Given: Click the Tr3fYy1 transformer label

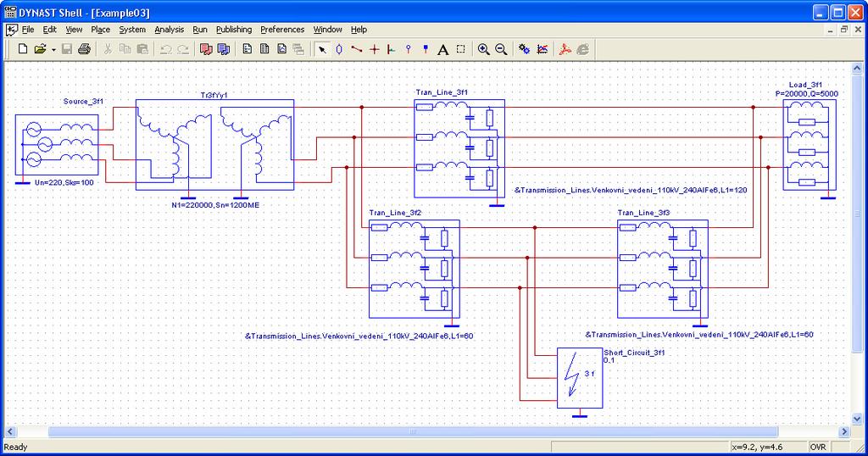Looking at the screenshot, I should click(214, 95).
